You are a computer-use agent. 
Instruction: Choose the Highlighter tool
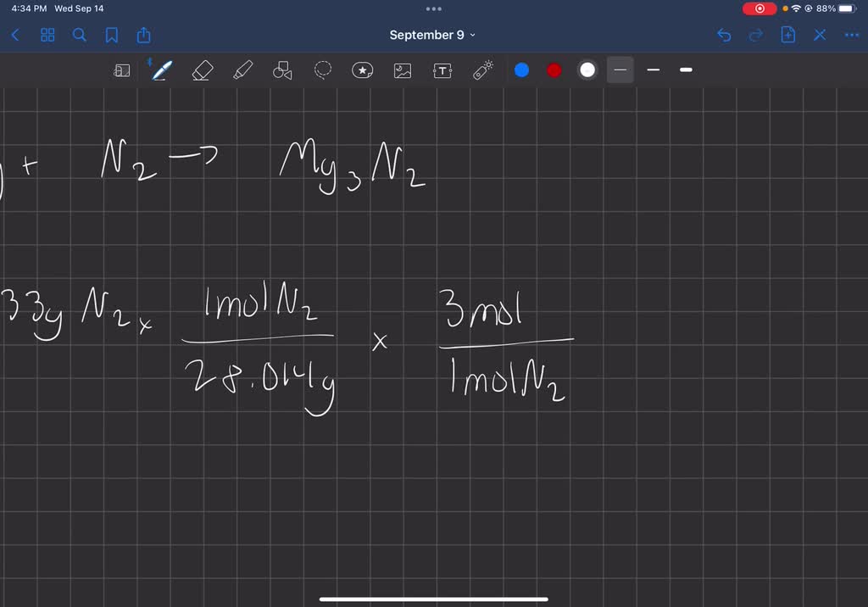point(242,70)
